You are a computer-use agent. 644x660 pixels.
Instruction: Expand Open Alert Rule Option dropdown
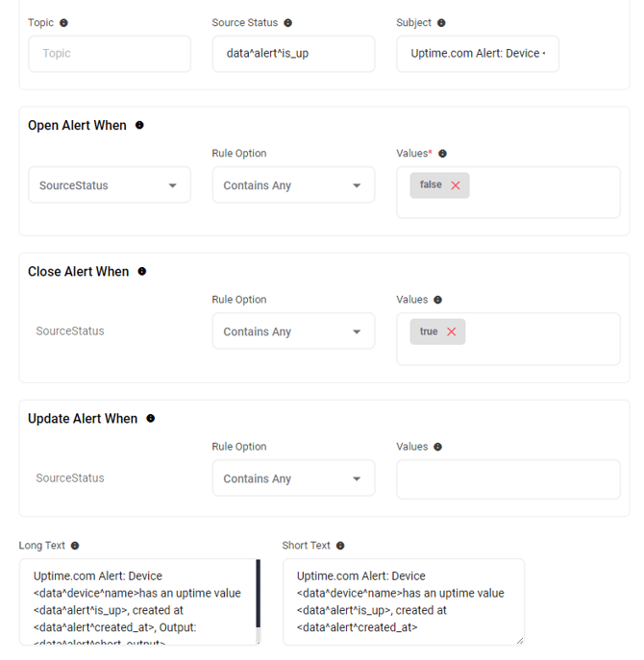pyautogui.click(x=293, y=185)
